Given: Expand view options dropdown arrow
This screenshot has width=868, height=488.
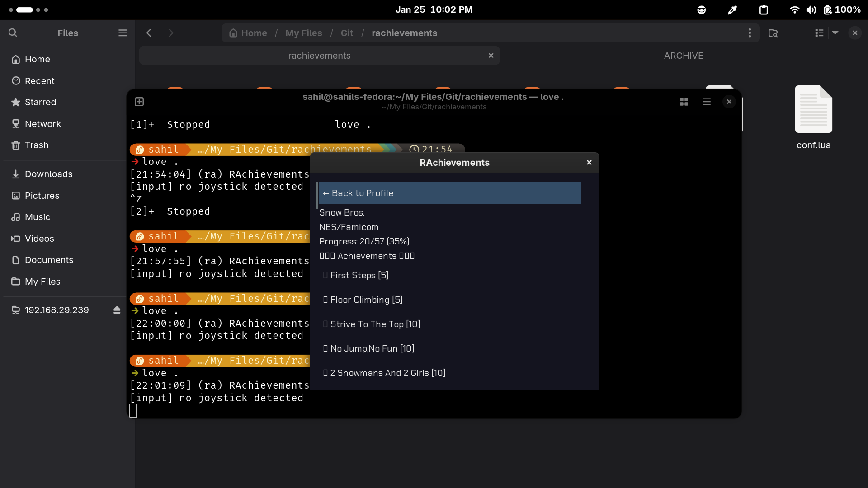Looking at the screenshot, I should coord(835,33).
